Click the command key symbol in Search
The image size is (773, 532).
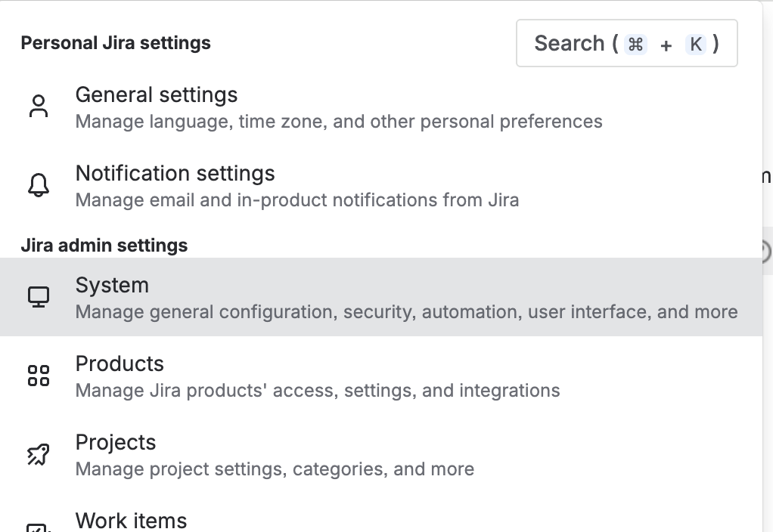(636, 44)
